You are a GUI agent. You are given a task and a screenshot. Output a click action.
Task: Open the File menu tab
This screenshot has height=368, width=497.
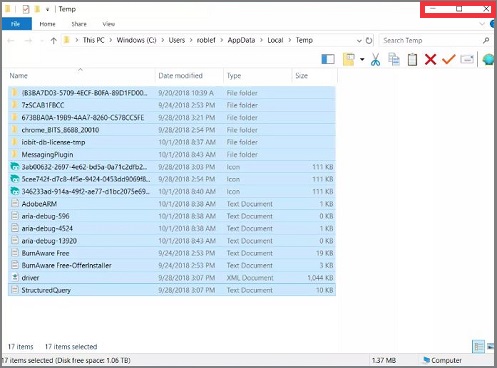tap(16, 24)
